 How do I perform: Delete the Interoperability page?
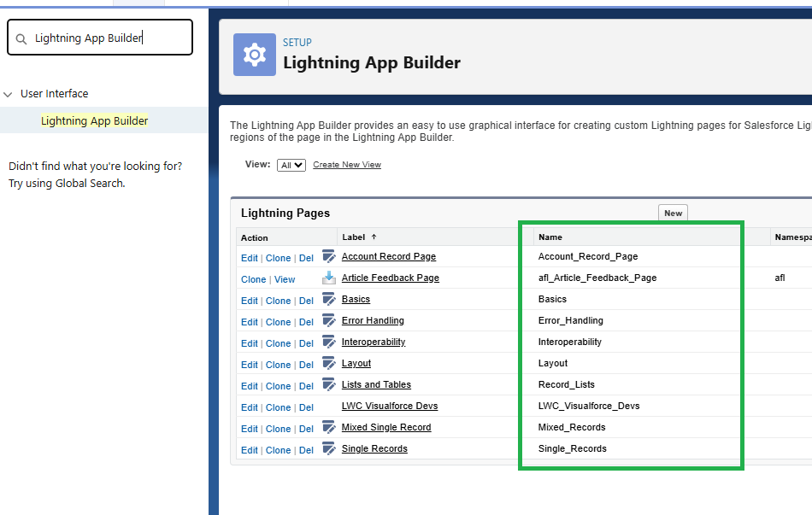(x=306, y=343)
